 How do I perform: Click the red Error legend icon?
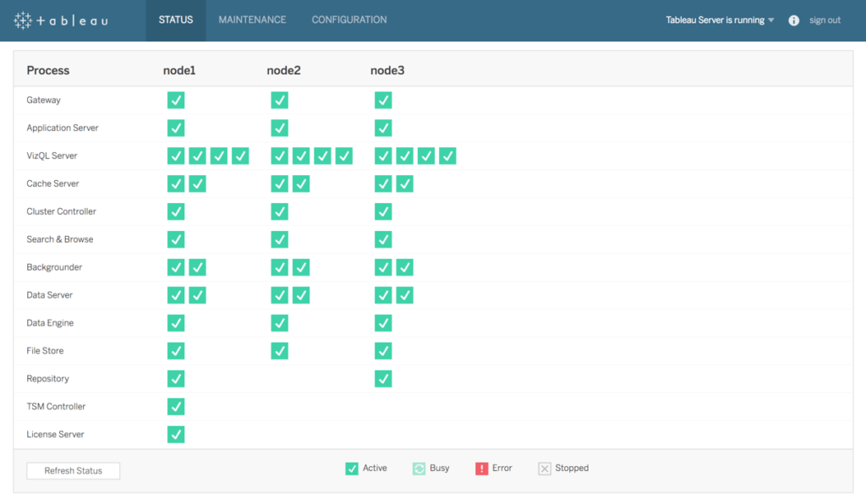[x=481, y=468]
